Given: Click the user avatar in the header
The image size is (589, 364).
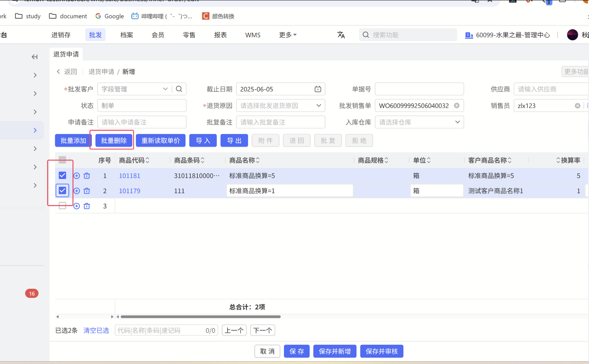Looking at the screenshot, I should point(572,35).
